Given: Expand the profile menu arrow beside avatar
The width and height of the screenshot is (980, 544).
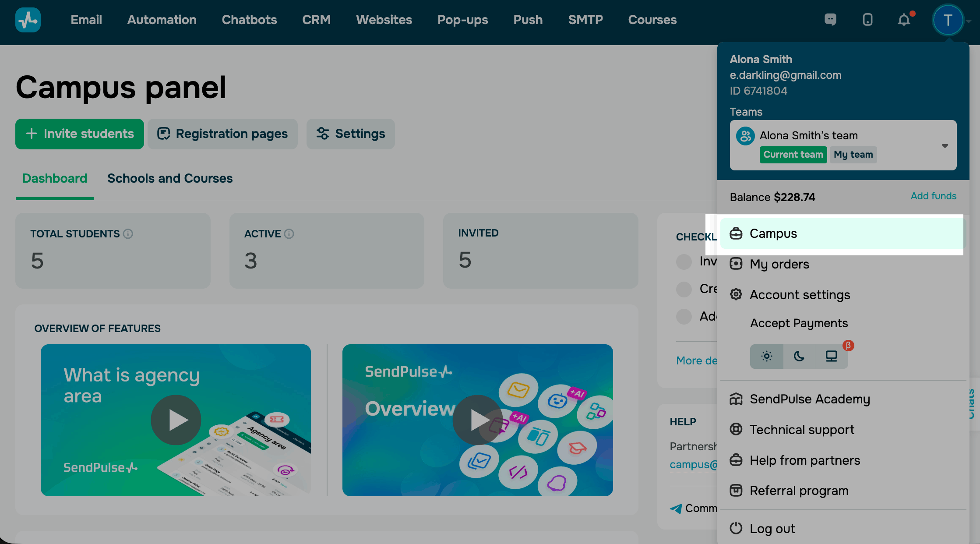Looking at the screenshot, I should tap(969, 21).
